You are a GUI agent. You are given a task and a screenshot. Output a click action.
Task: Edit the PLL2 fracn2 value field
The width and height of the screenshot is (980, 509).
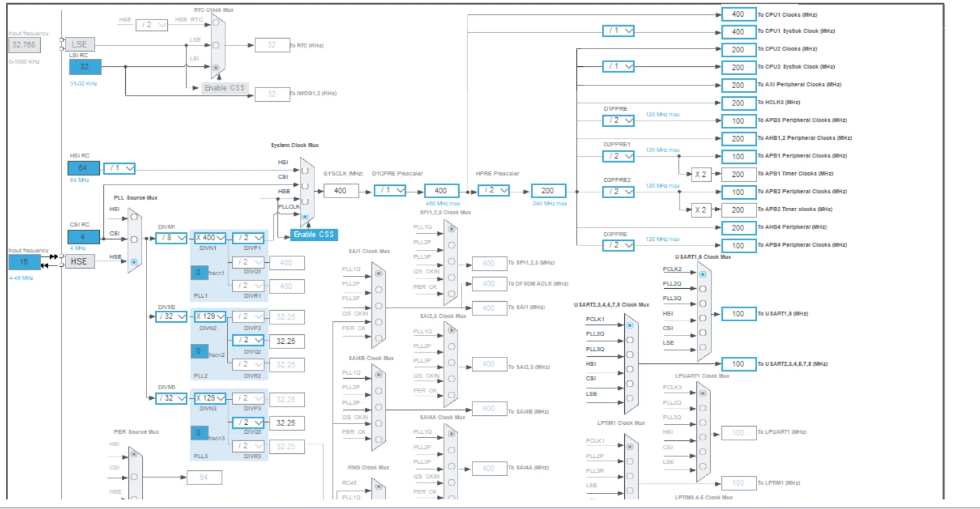(x=199, y=352)
